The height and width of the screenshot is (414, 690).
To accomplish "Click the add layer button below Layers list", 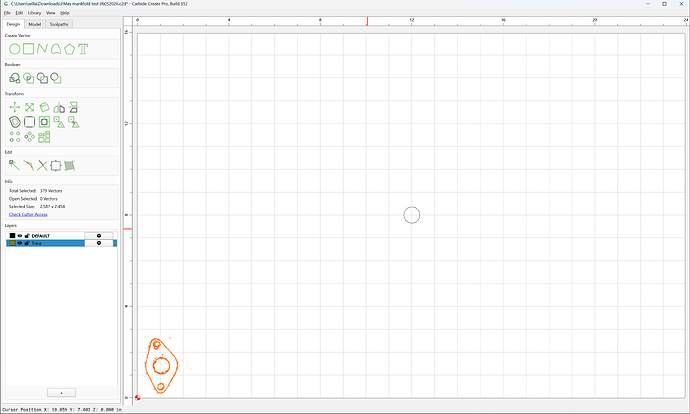I will pyautogui.click(x=62, y=392).
